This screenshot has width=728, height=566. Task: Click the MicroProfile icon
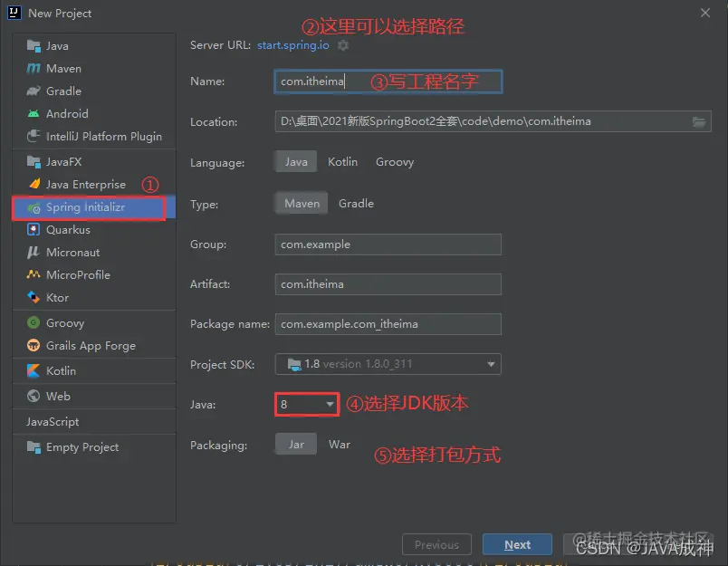[34, 274]
